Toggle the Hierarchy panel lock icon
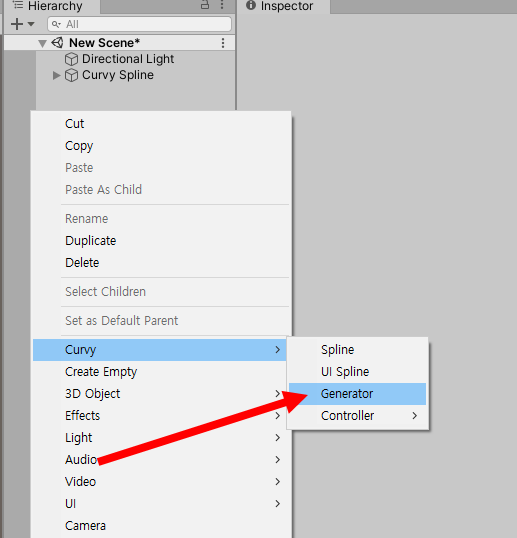The width and height of the screenshot is (517, 538). tap(205, 5)
